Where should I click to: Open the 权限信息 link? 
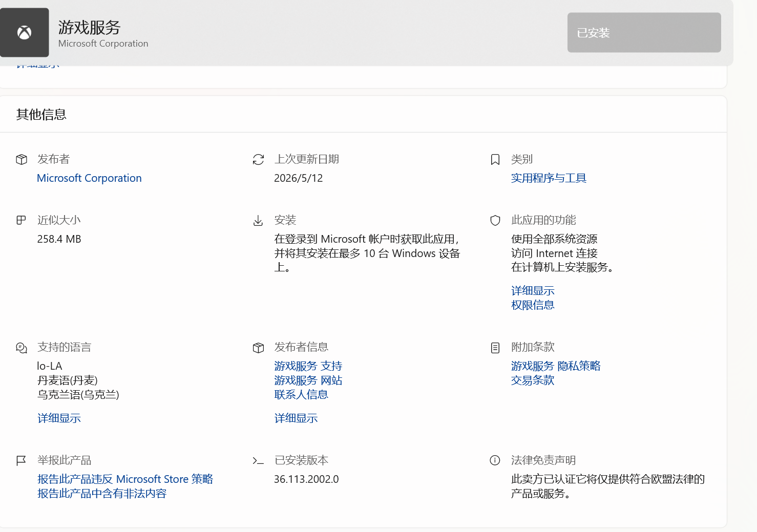533,305
